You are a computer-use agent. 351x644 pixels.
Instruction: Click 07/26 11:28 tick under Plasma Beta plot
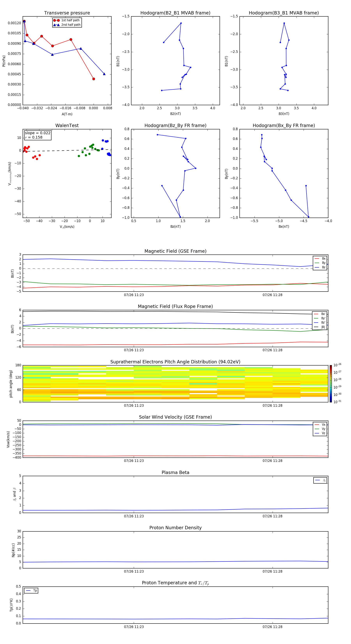tap(273, 516)
